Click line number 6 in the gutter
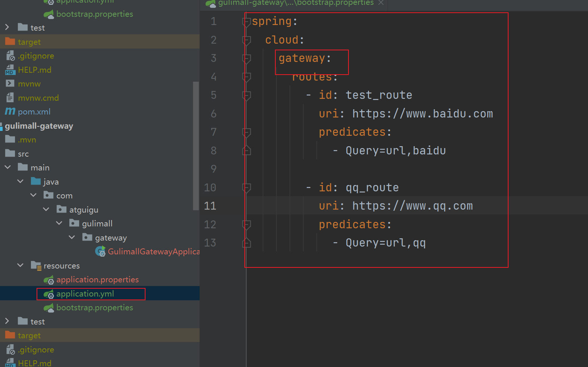Image resolution: width=588 pixels, height=367 pixels. 214,114
